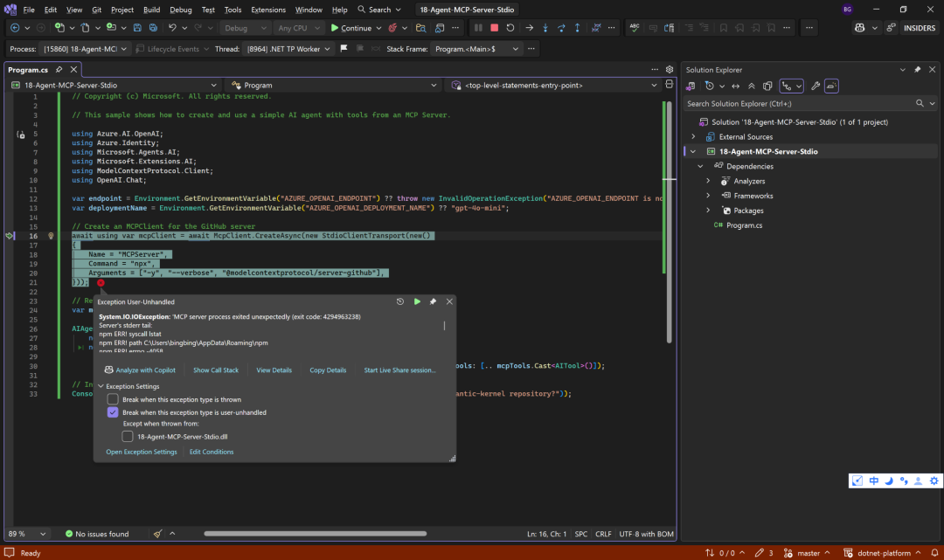Click Open Exception Settings link
Image resolution: width=944 pixels, height=560 pixels.
tap(142, 452)
